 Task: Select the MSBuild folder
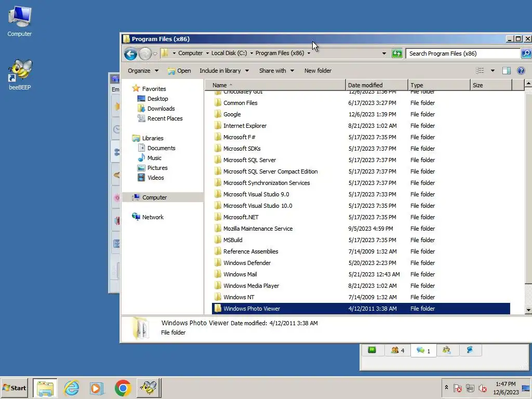pos(233,240)
